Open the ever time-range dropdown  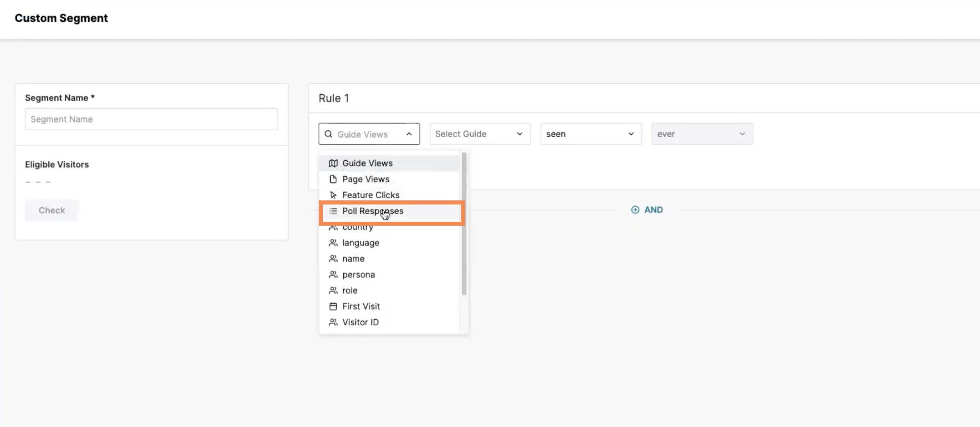pyautogui.click(x=702, y=134)
